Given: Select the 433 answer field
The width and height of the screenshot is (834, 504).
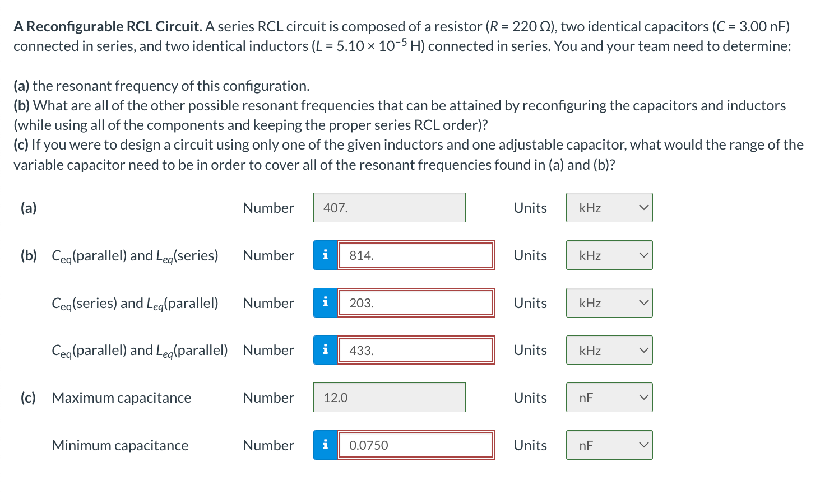Looking at the screenshot, I should tap(416, 350).
